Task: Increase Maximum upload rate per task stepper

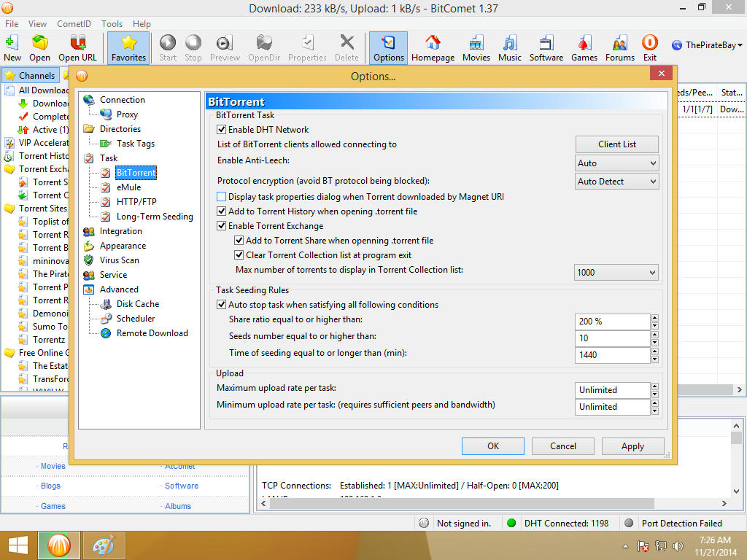Action: (x=654, y=386)
